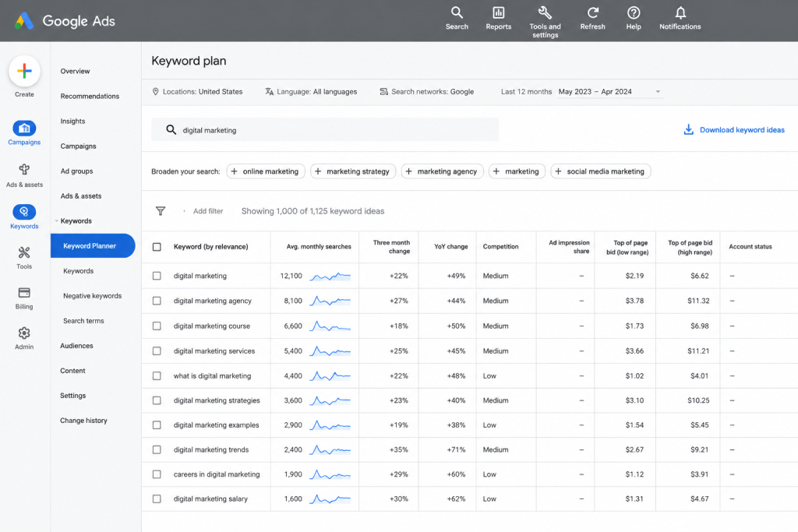This screenshot has height=532, width=798.
Task: Click the Add filter button
Action: [x=207, y=210]
